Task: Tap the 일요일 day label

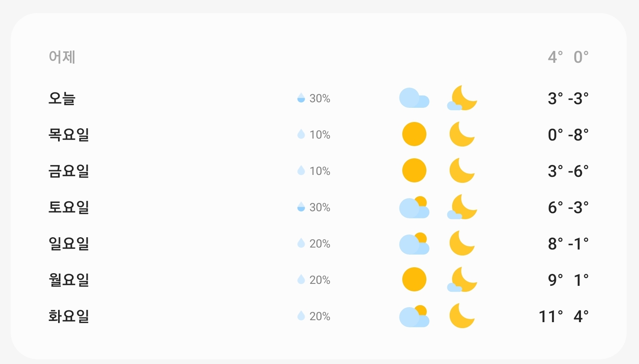Action: coord(69,243)
